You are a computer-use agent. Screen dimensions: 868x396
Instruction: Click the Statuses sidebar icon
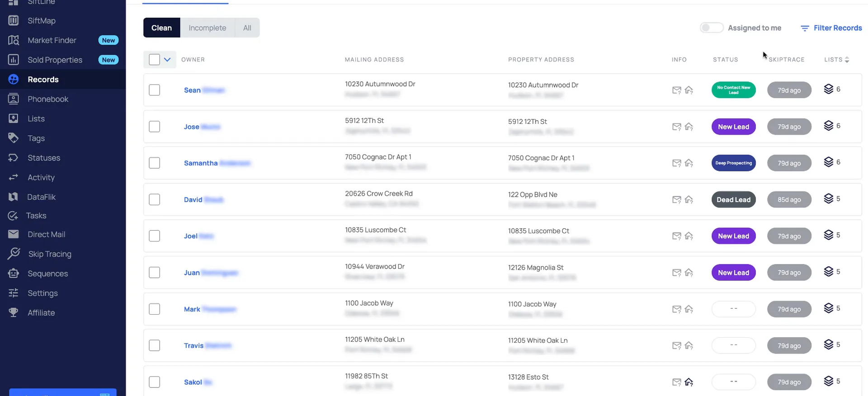pyautogui.click(x=14, y=158)
